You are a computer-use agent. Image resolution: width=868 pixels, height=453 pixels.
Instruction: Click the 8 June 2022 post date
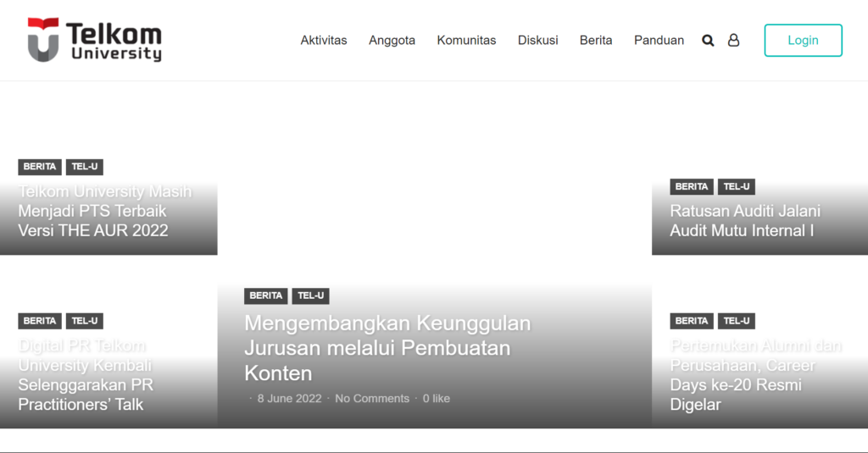coord(291,399)
